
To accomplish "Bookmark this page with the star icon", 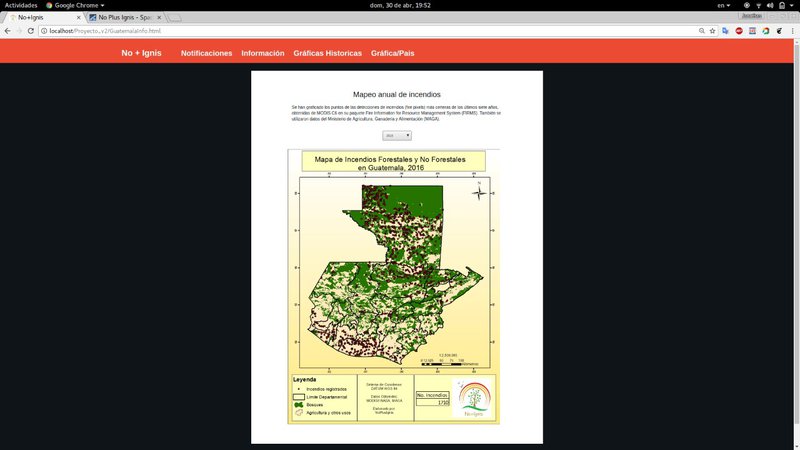I will coord(711,31).
